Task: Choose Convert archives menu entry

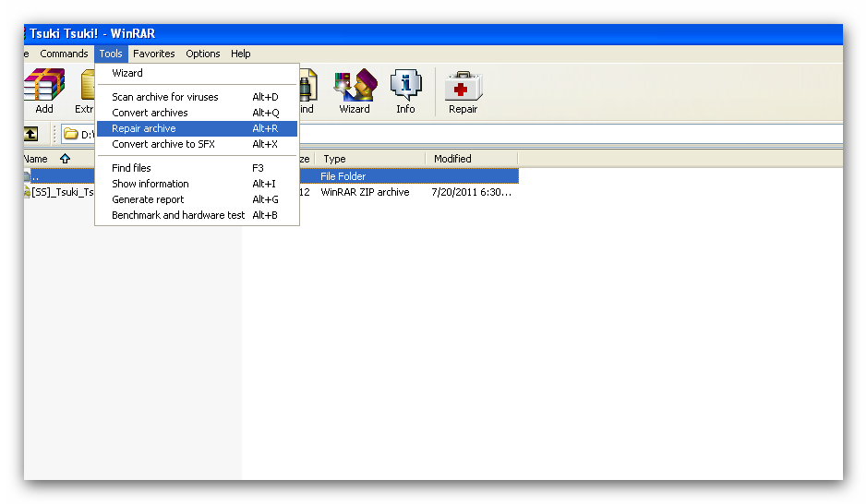Action: pyautogui.click(x=197, y=113)
